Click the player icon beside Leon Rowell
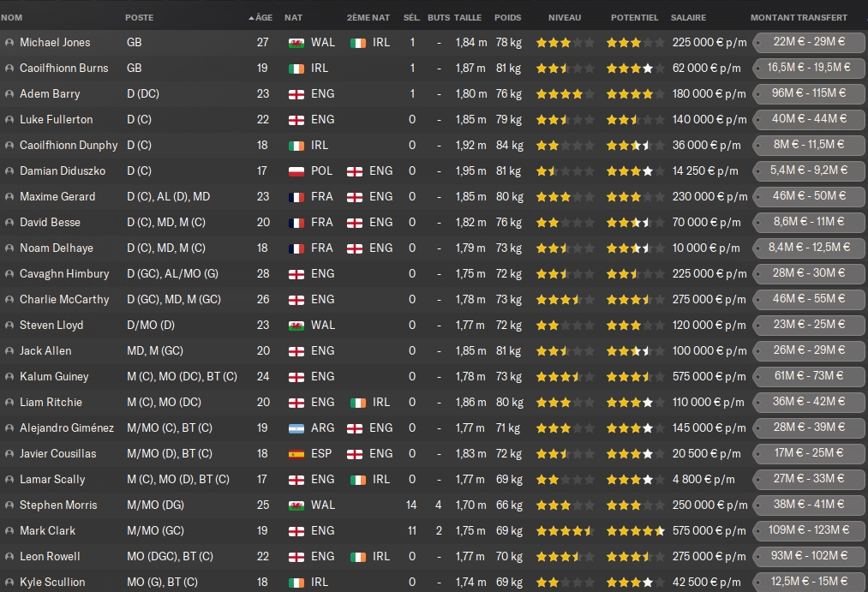This screenshot has height=592, width=868. click(x=9, y=557)
